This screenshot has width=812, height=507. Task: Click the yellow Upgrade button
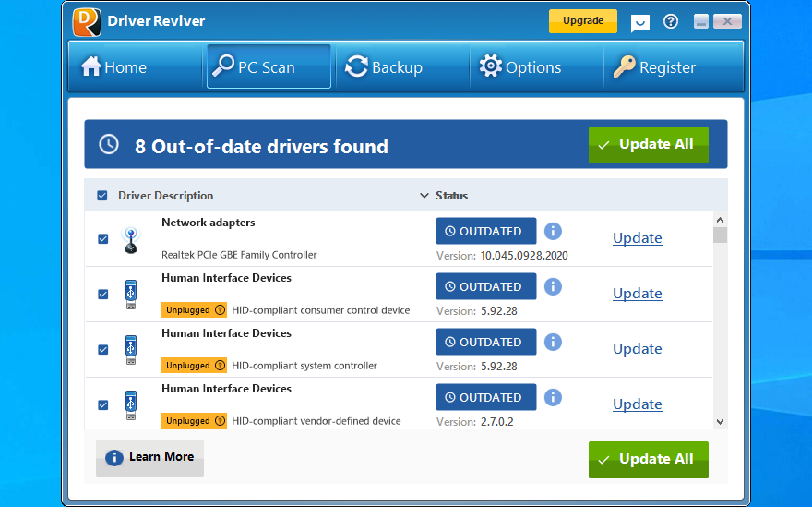[583, 21]
